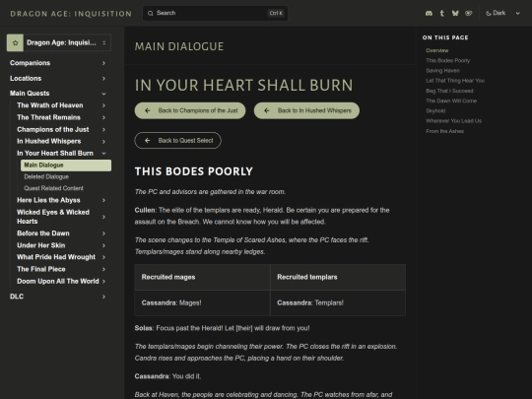532x399 pixels.
Task: Click the Recruited mages table header
Action: [202, 277]
